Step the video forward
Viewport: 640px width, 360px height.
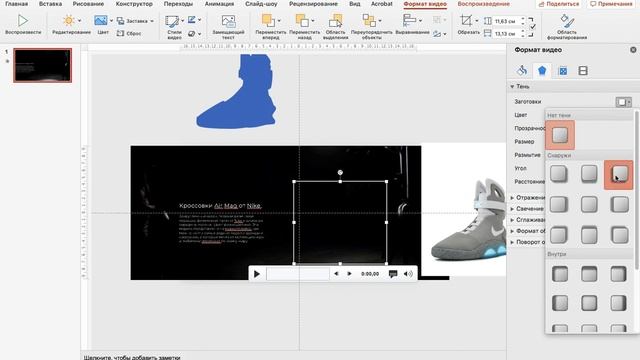(x=349, y=274)
